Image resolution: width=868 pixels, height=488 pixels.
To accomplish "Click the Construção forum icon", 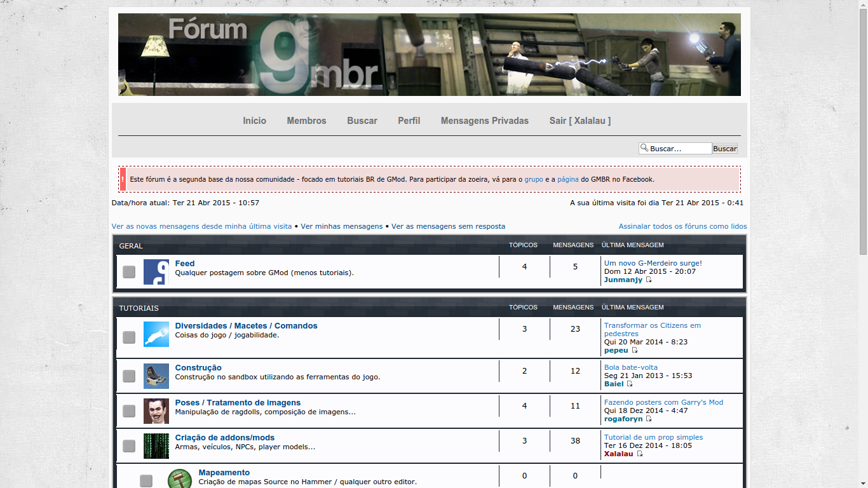I will pos(156,376).
